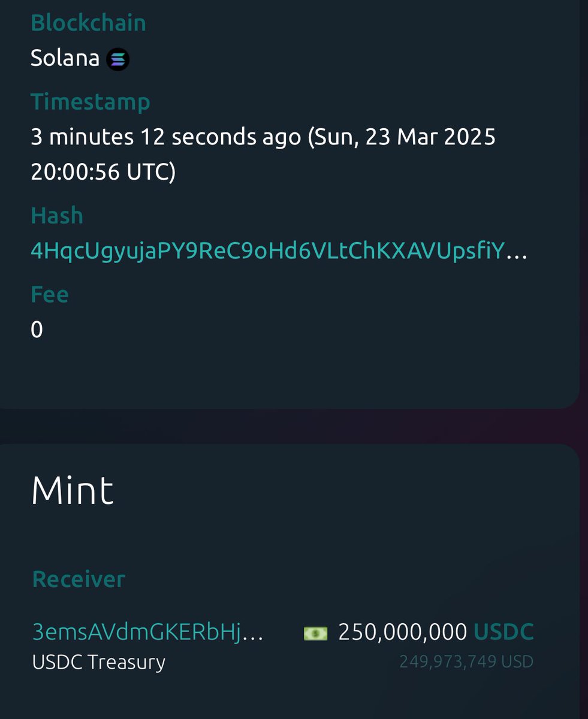Click the USDC currency label icon
Image resolution: width=588 pixels, height=719 pixels.
(x=505, y=632)
